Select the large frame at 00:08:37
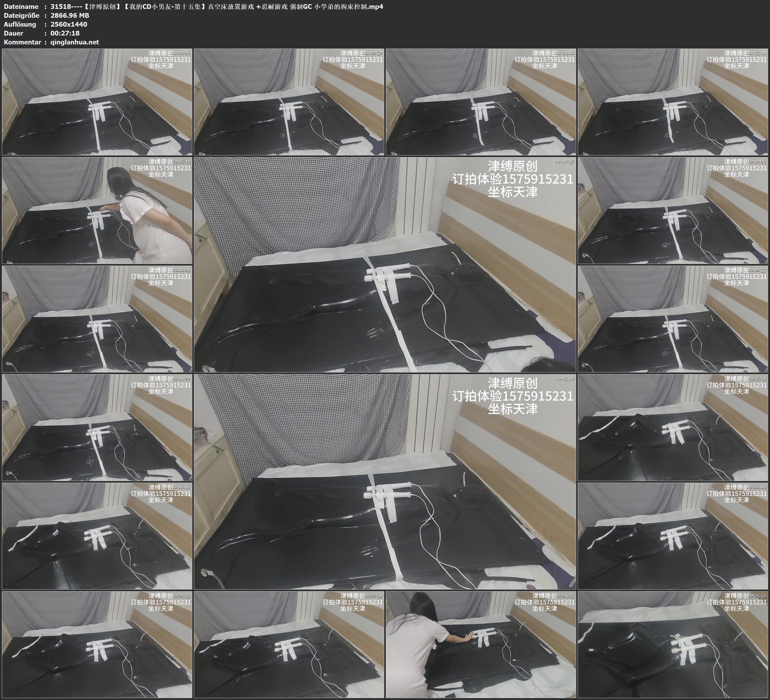 [x=385, y=264]
